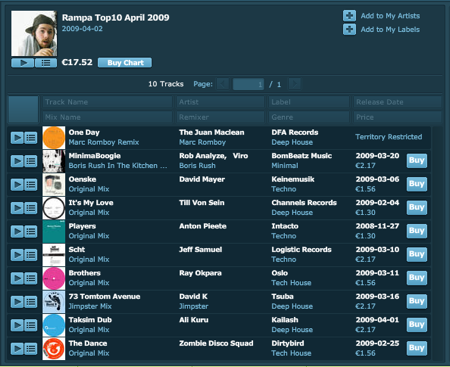Viewport: 450px width, 367px height.
Task: Queue the track It's My Love
Action: click(31, 208)
